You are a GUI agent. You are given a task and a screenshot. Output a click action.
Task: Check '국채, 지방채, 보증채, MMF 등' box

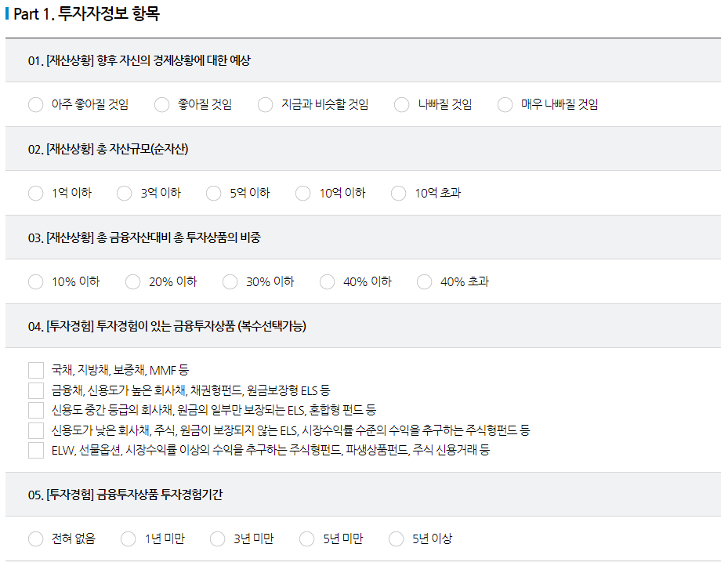click(36, 371)
